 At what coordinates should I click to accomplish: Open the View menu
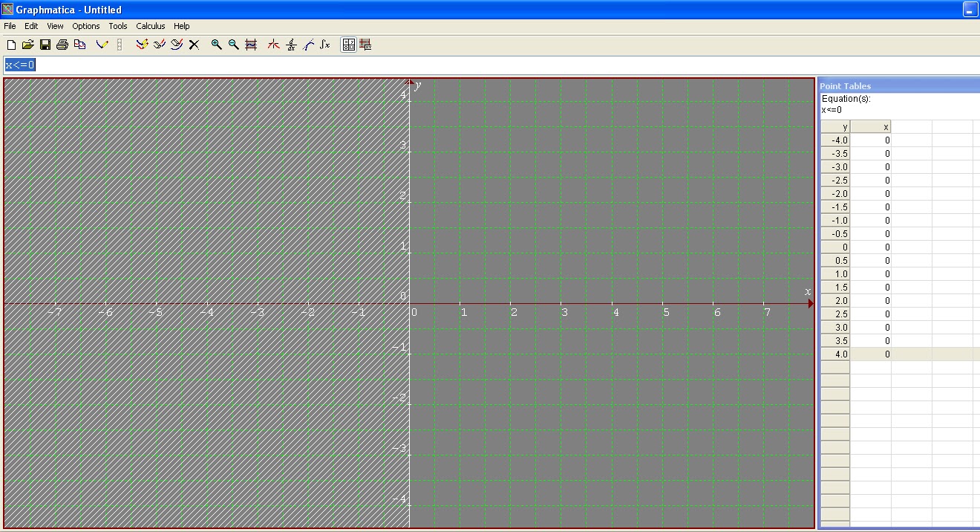pos(55,26)
